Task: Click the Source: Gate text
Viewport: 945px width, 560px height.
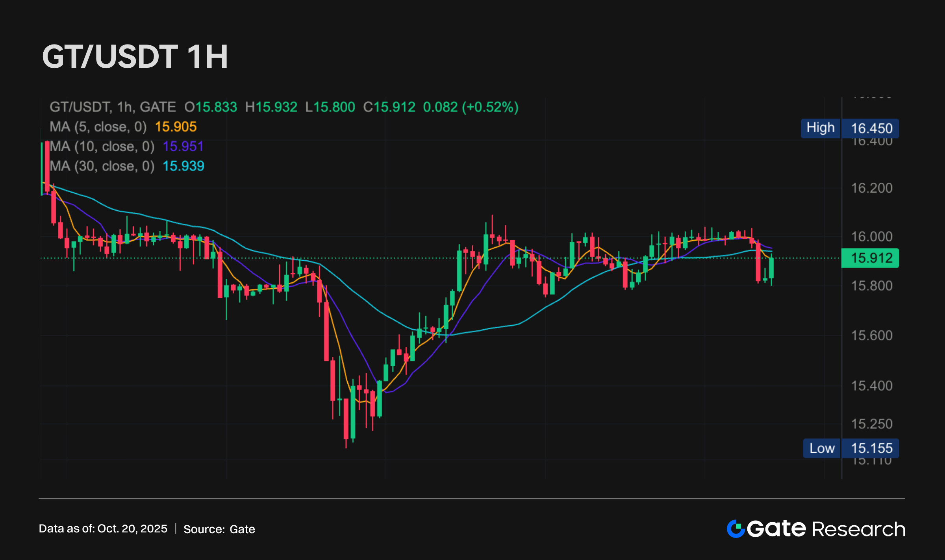Action: pos(219,529)
